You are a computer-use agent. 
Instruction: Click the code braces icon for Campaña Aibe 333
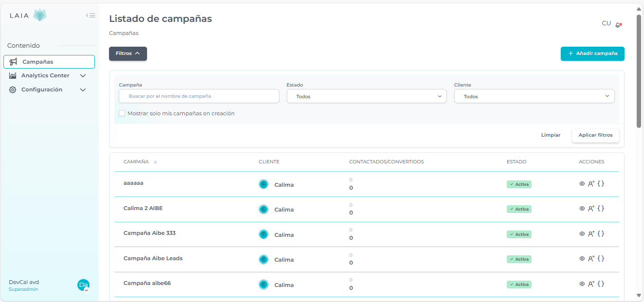click(601, 233)
